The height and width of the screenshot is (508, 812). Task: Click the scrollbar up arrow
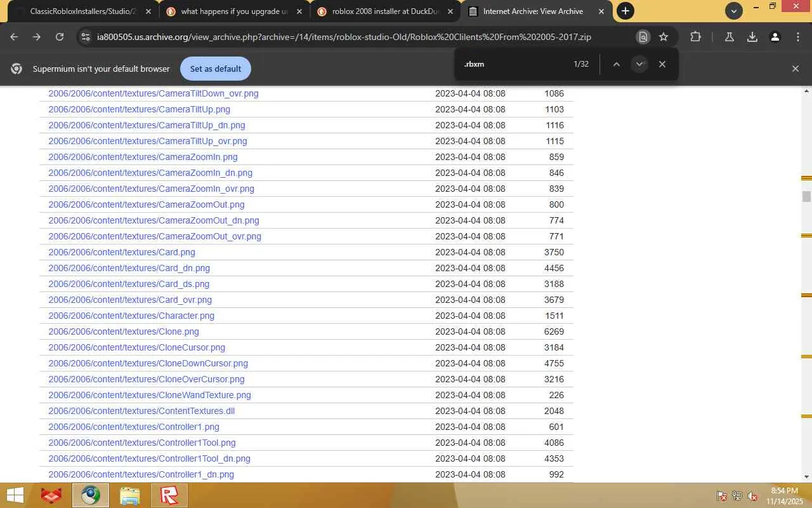click(x=806, y=91)
